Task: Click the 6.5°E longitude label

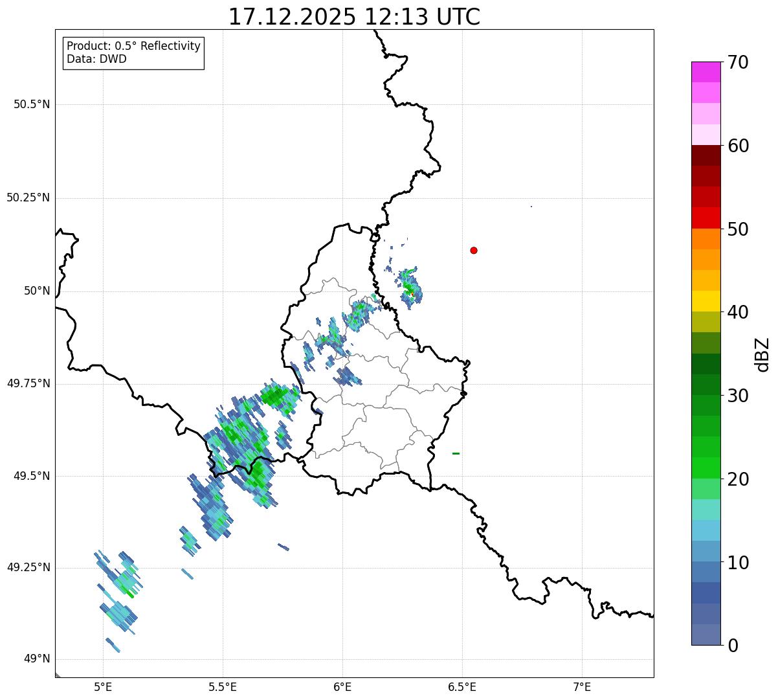Action: pos(462,686)
